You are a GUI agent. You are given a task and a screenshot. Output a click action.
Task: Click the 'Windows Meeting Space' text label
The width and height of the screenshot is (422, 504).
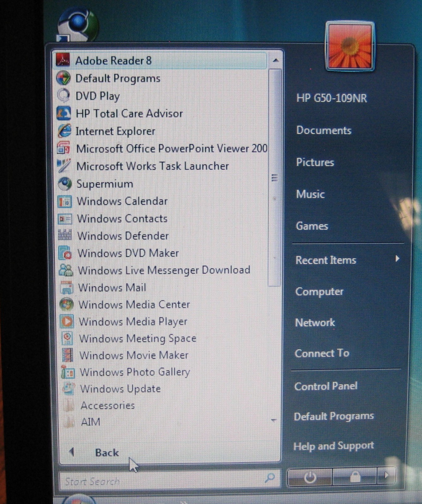point(138,338)
